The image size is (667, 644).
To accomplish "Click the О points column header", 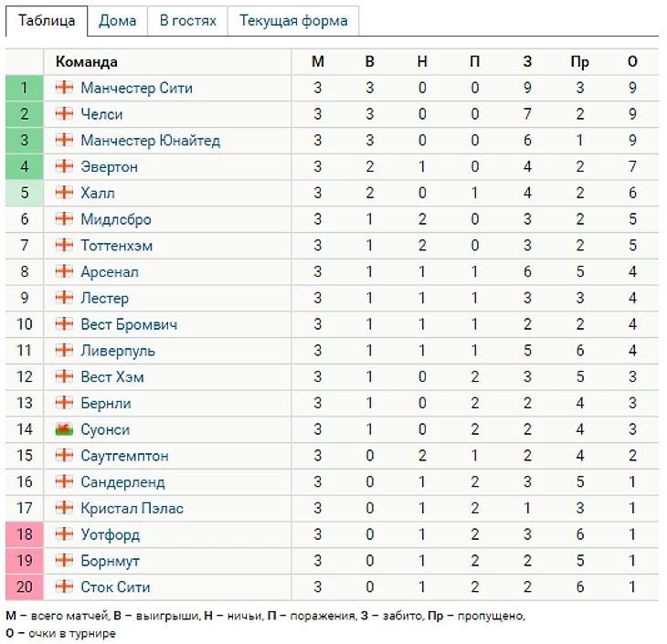I will tap(632, 62).
